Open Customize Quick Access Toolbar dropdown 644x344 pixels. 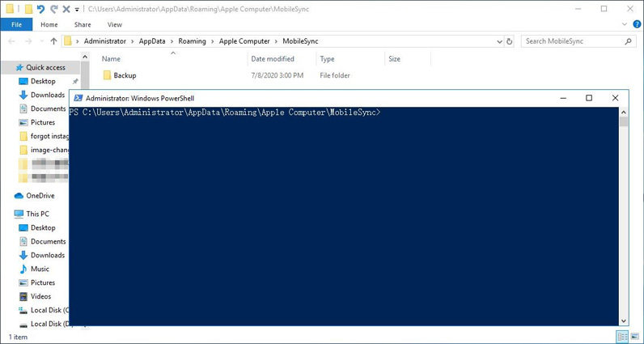tap(76, 10)
